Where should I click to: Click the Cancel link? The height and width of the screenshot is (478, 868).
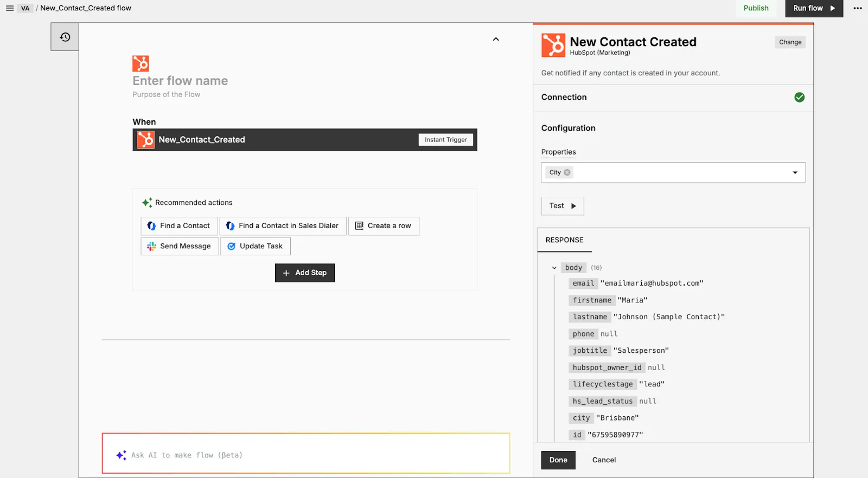(x=604, y=460)
